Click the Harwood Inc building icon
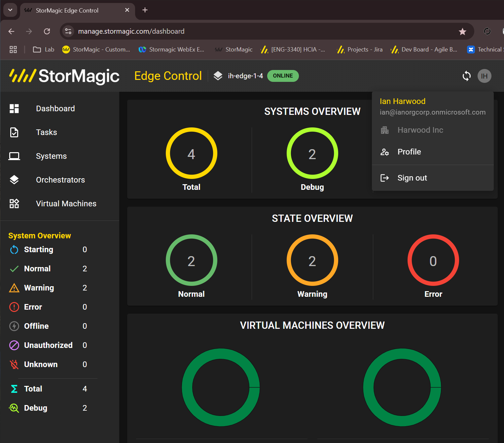The image size is (504, 443). (x=385, y=130)
